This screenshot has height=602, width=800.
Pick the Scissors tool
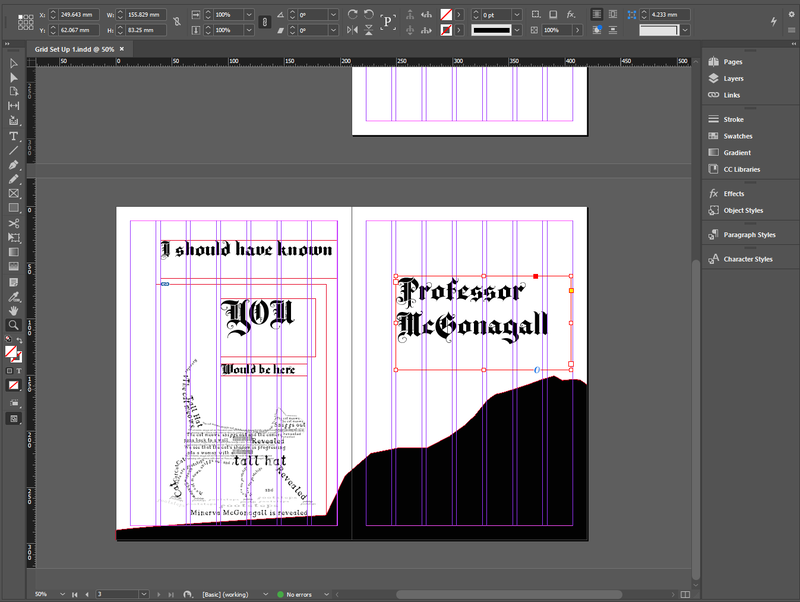click(x=14, y=222)
